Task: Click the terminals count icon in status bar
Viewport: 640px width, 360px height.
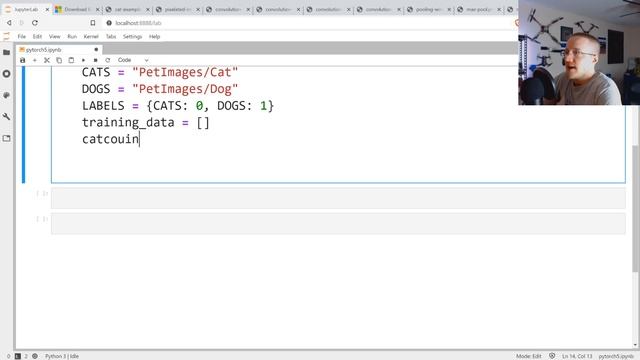Action: coord(18,356)
